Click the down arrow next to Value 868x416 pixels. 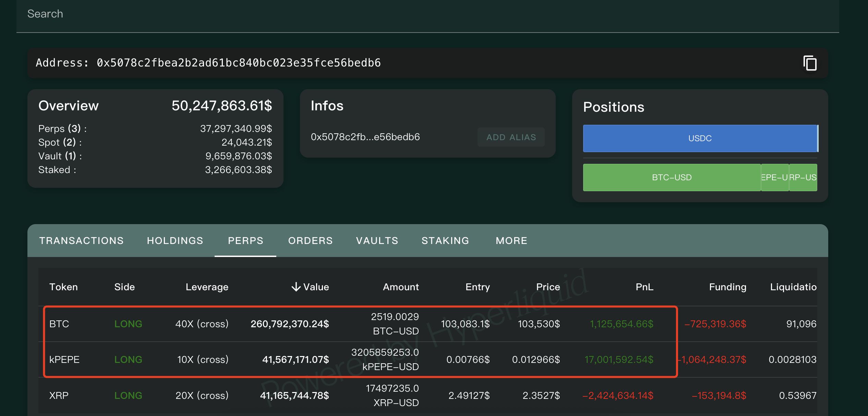coord(296,287)
